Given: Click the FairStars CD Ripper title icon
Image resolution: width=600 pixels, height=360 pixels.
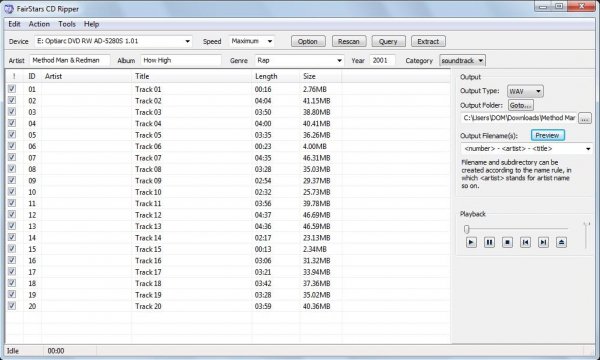Looking at the screenshot, I should (8, 8).
